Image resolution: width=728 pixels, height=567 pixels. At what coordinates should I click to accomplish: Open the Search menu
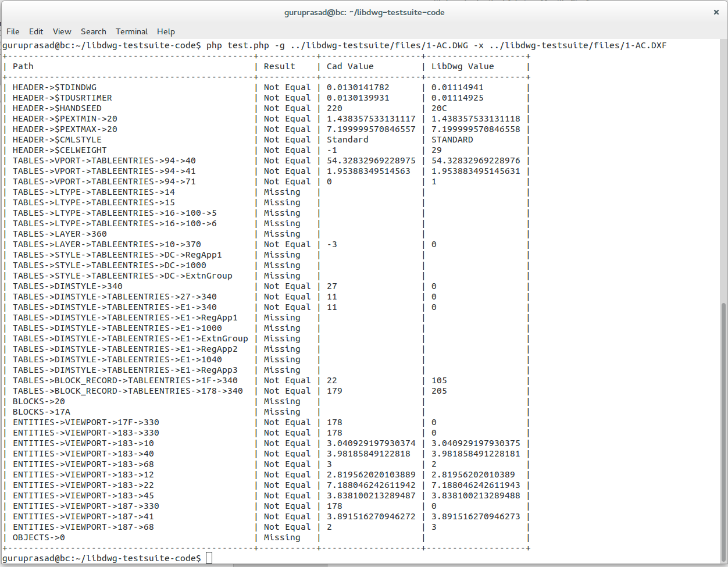point(93,31)
